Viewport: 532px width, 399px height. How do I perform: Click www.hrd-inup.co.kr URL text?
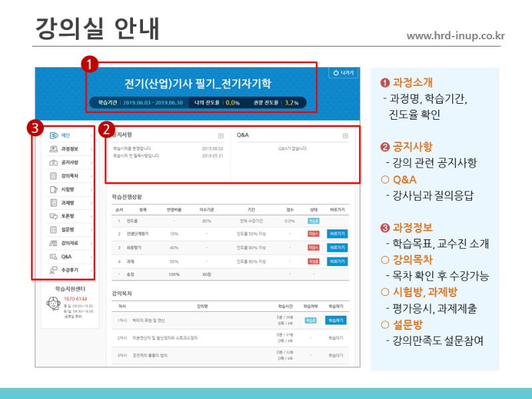456,36
